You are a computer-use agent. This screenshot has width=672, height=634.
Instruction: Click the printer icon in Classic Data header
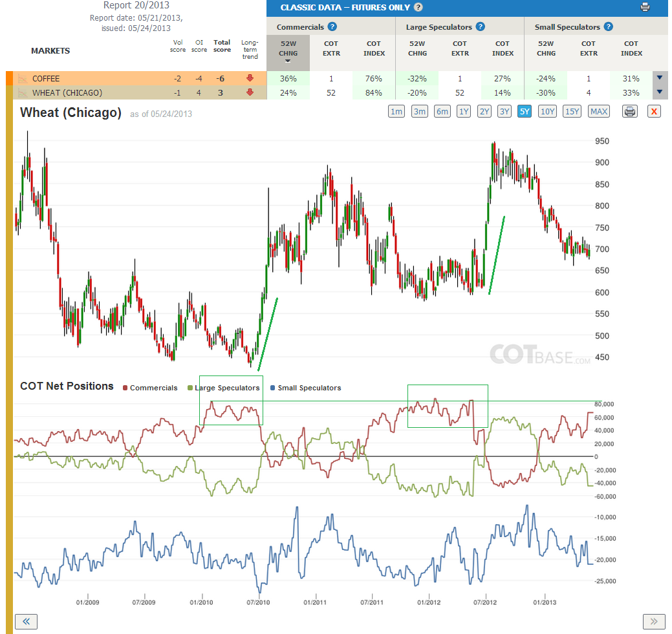(645, 7)
